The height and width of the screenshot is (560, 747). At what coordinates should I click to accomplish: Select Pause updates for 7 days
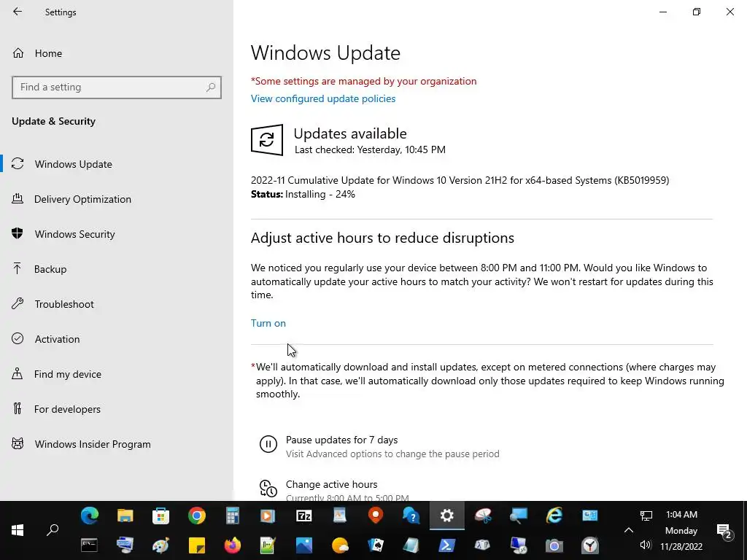341,440
